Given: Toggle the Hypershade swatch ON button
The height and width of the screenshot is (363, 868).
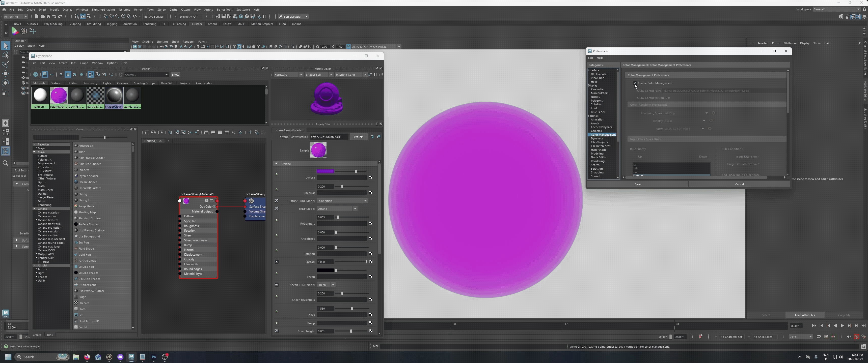Looking at the screenshot, I should [x=35, y=74].
